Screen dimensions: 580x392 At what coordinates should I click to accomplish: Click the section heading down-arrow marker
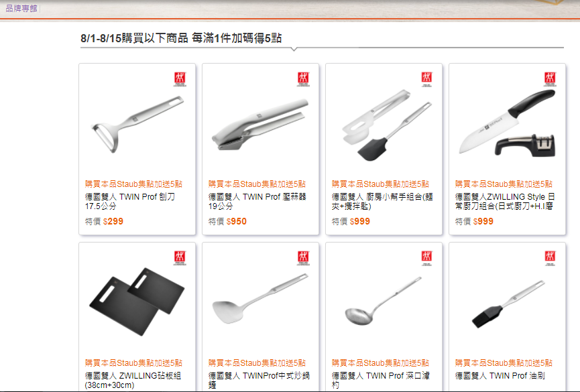pyautogui.click(x=294, y=49)
